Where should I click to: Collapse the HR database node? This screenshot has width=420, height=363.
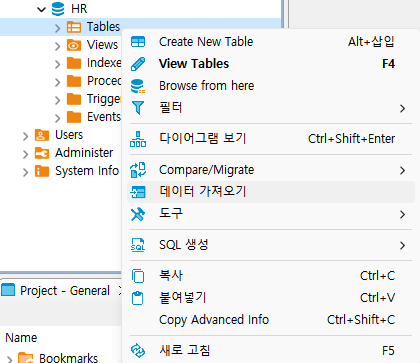[41, 9]
